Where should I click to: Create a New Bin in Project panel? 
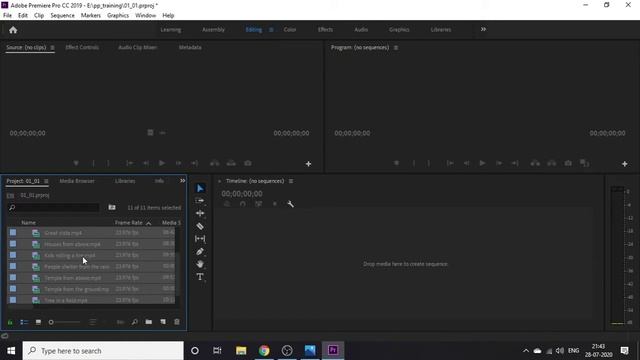click(149, 322)
